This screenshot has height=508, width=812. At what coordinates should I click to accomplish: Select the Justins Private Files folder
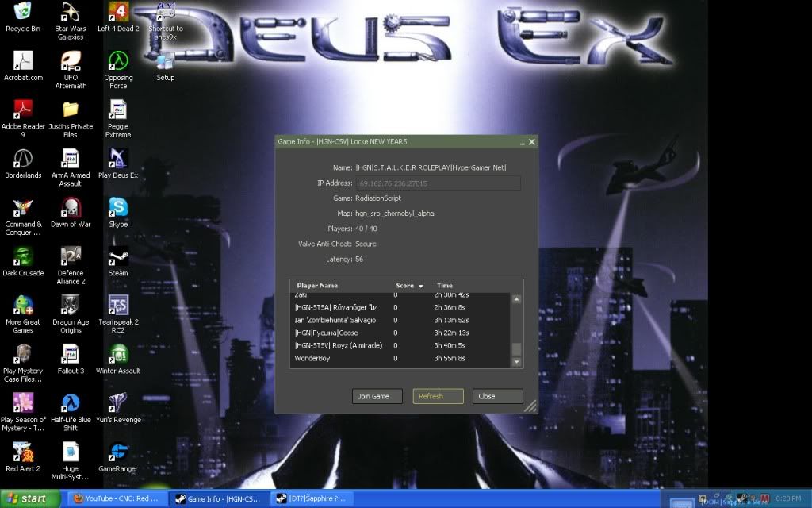tap(71, 119)
